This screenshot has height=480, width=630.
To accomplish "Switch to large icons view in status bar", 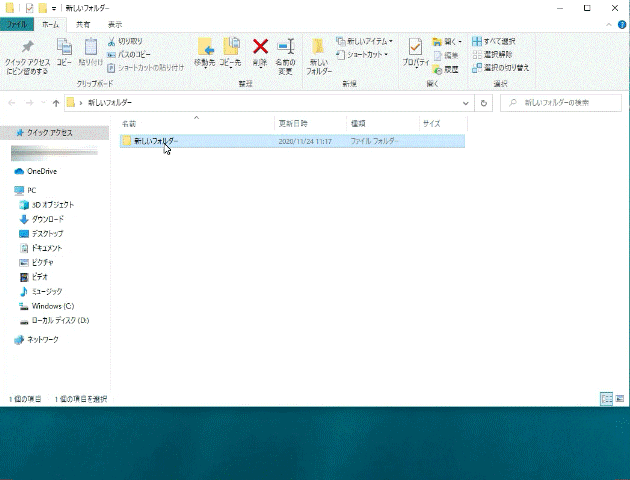I will pyautogui.click(x=617, y=398).
